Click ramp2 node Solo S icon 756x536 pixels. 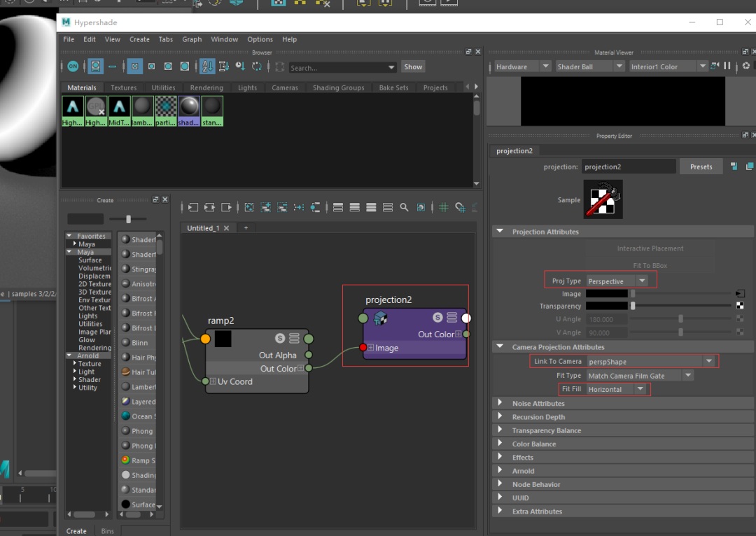tap(279, 338)
